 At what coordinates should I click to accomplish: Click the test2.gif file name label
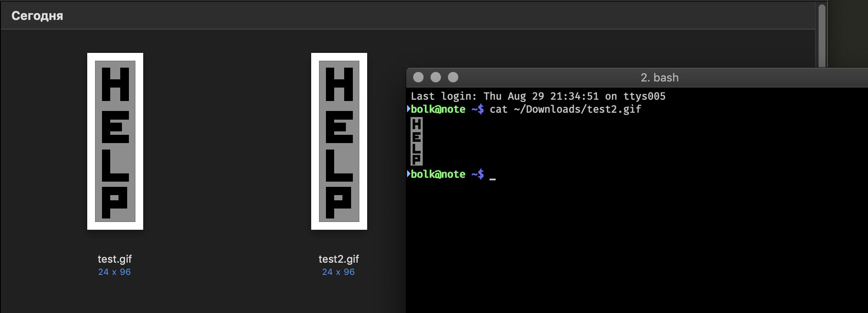pyautogui.click(x=339, y=259)
